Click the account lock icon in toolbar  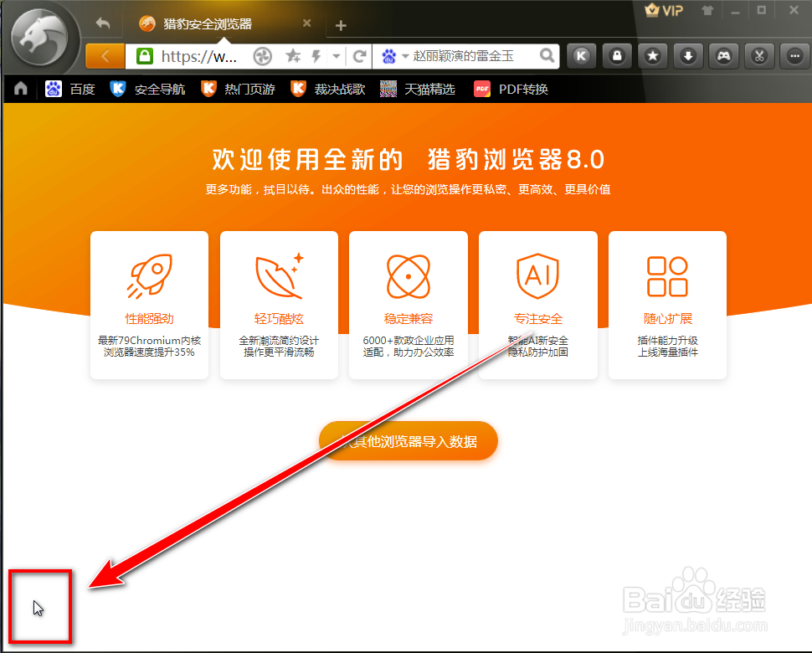(616, 55)
